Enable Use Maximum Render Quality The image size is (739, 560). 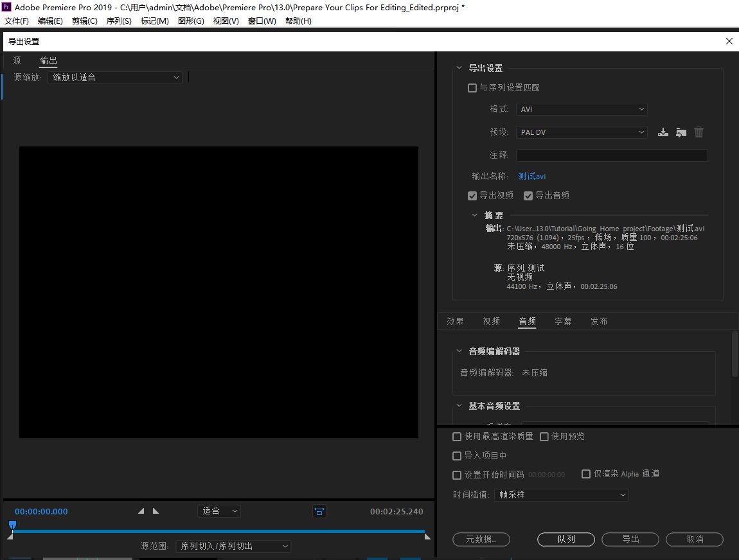[x=457, y=437]
